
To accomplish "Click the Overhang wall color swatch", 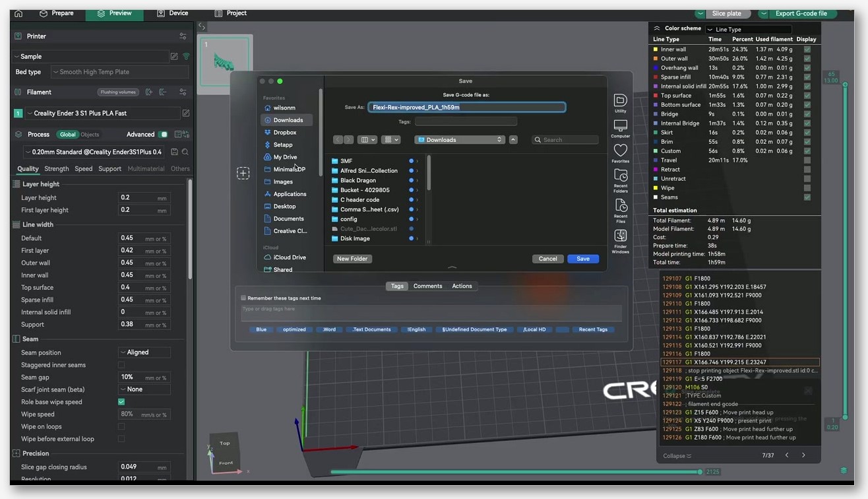I will pyautogui.click(x=656, y=68).
